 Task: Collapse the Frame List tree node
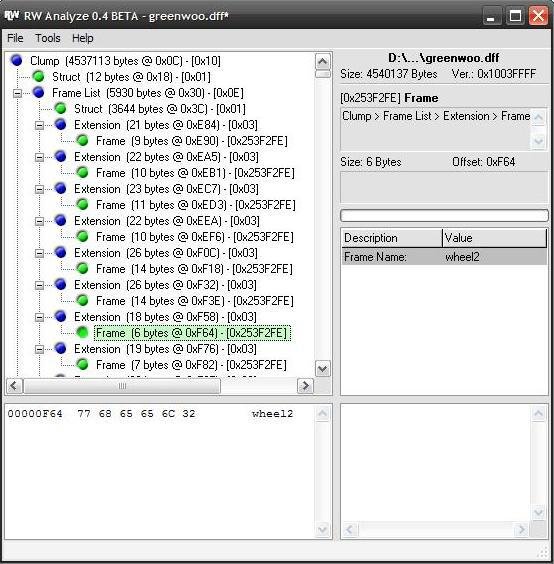(x=17, y=93)
